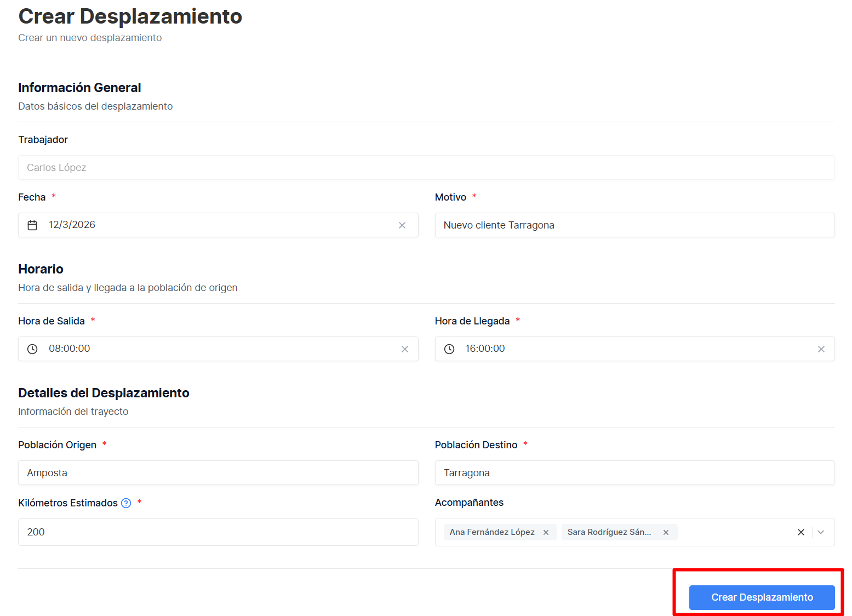The width and height of the screenshot is (852, 616).
Task: Expand the Acompañantes dropdown chevron
Action: [821, 532]
